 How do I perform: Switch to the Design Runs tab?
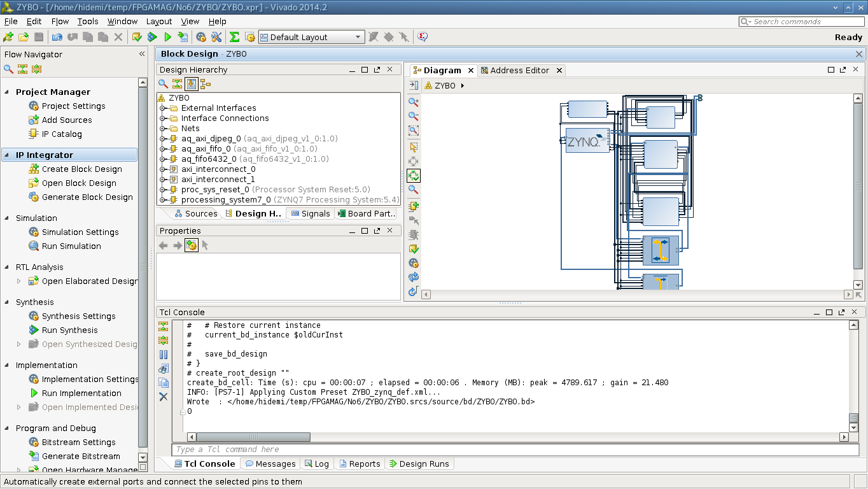click(419, 464)
